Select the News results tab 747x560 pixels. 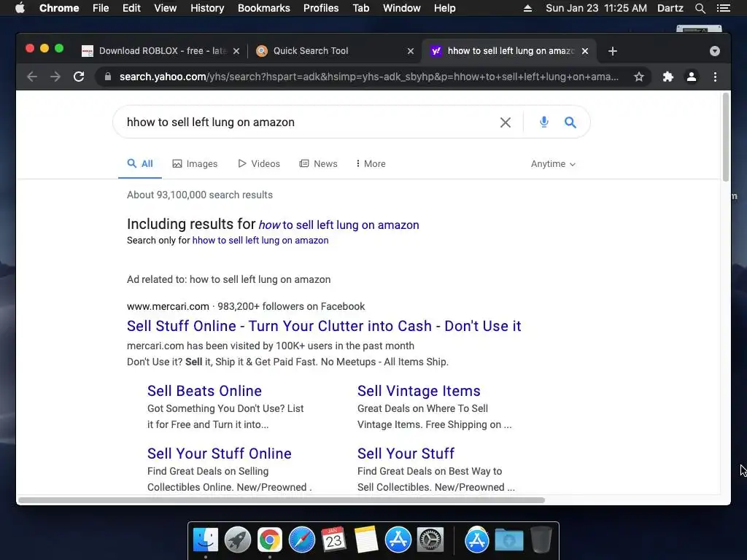click(318, 164)
